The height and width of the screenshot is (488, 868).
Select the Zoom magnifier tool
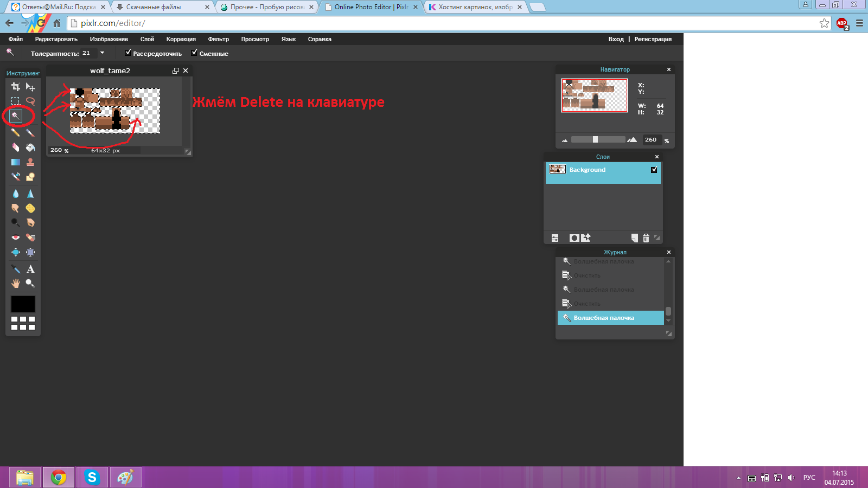pyautogui.click(x=30, y=284)
